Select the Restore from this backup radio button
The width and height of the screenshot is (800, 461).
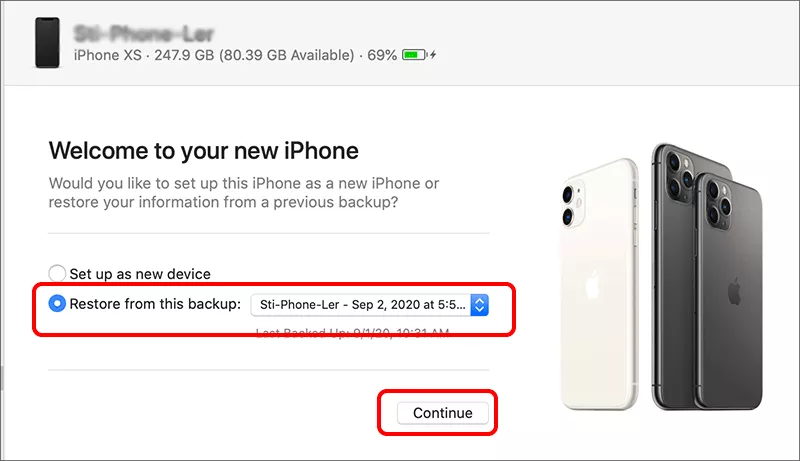coord(57,303)
